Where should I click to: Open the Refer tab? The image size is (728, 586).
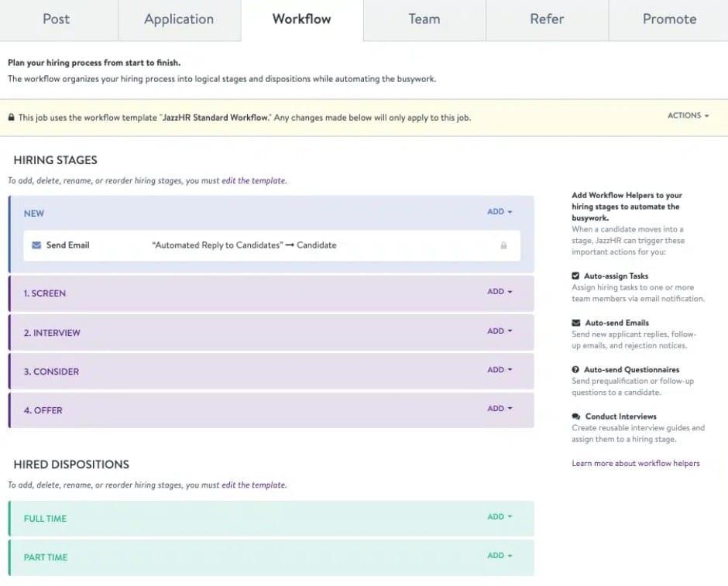(547, 19)
